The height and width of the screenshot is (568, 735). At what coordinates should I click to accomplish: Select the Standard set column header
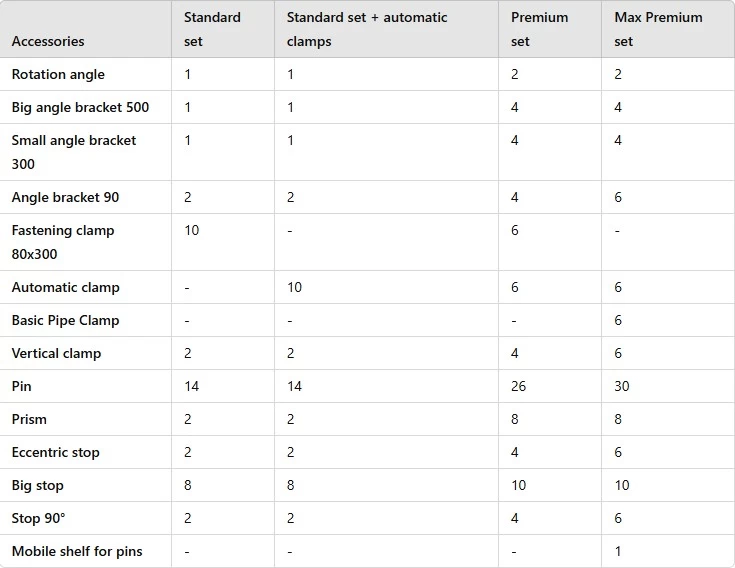[x=212, y=29]
